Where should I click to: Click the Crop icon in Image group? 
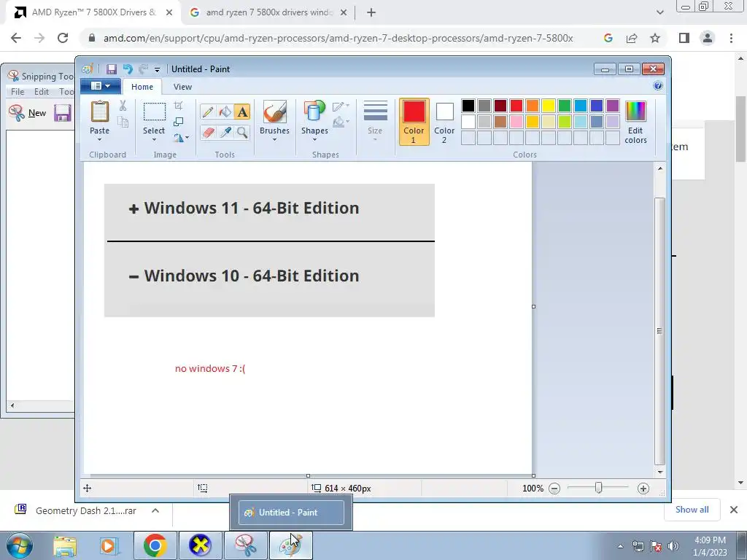click(x=179, y=106)
